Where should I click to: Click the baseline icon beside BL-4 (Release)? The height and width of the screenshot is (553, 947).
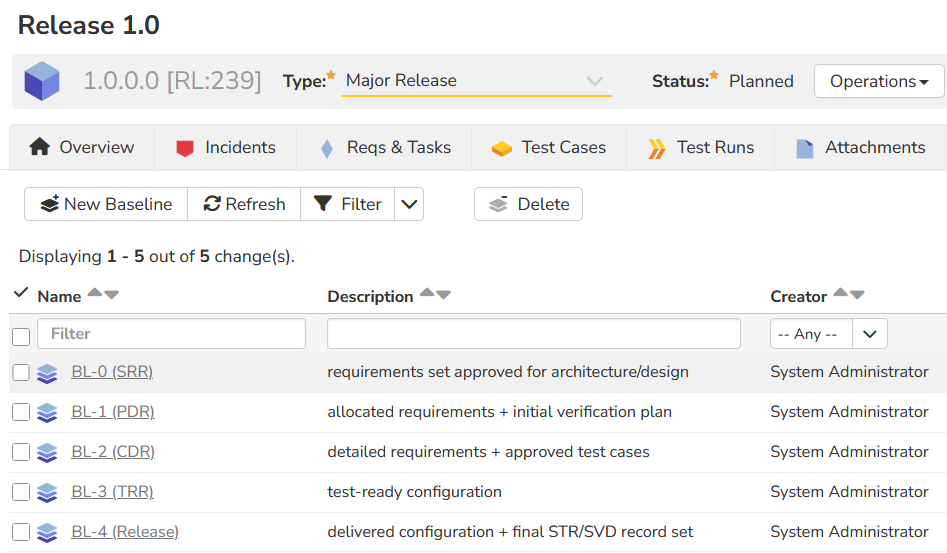[x=47, y=533]
